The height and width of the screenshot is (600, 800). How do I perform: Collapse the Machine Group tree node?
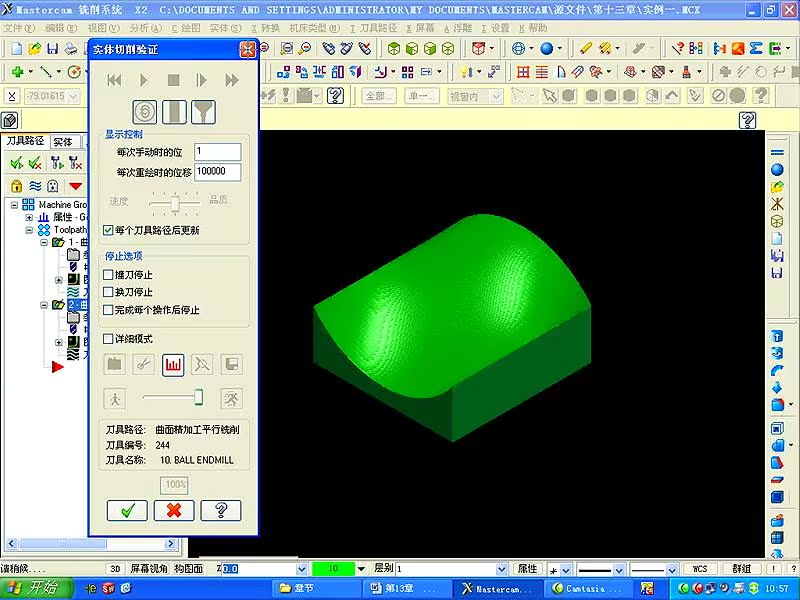coord(14,205)
